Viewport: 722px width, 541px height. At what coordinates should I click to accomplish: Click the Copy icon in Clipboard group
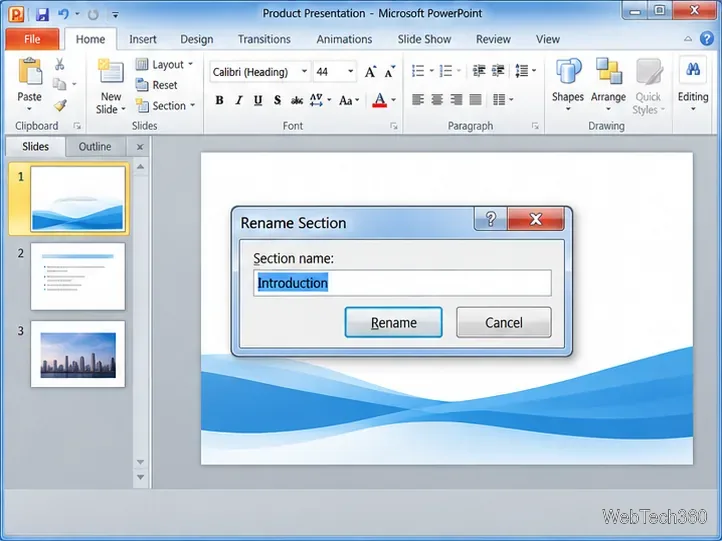coord(59,84)
